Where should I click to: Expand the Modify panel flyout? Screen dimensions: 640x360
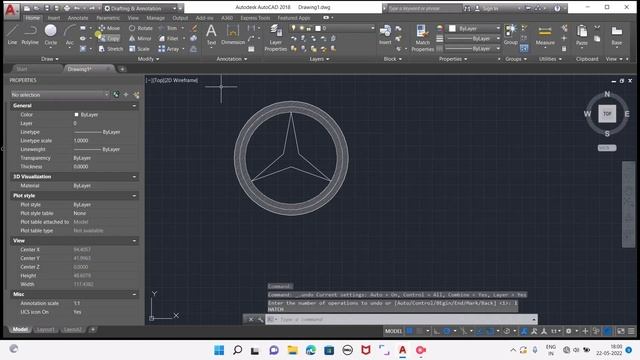pyautogui.click(x=148, y=59)
